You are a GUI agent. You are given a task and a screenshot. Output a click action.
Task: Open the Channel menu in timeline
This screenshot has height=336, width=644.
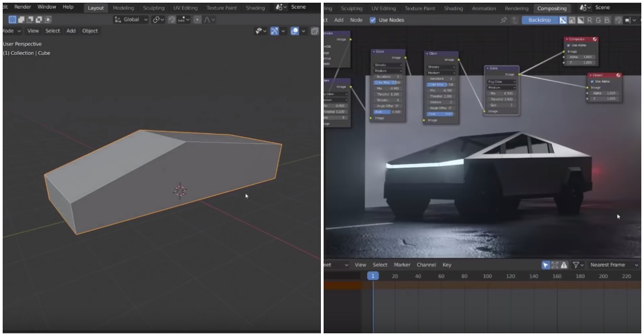(x=426, y=265)
